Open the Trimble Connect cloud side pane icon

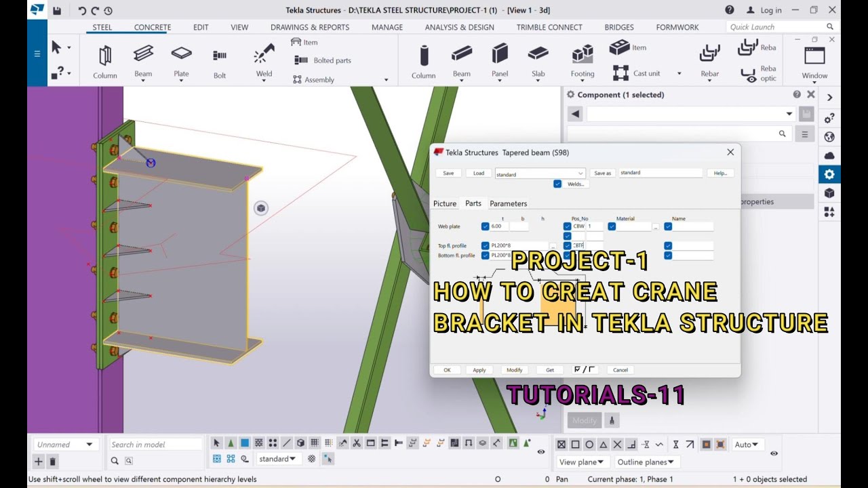tap(829, 155)
